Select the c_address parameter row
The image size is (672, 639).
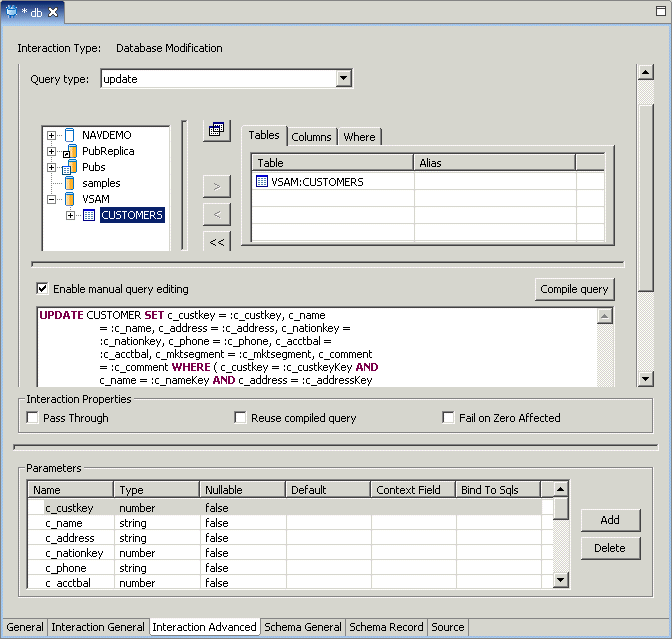pyautogui.click(x=290, y=538)
